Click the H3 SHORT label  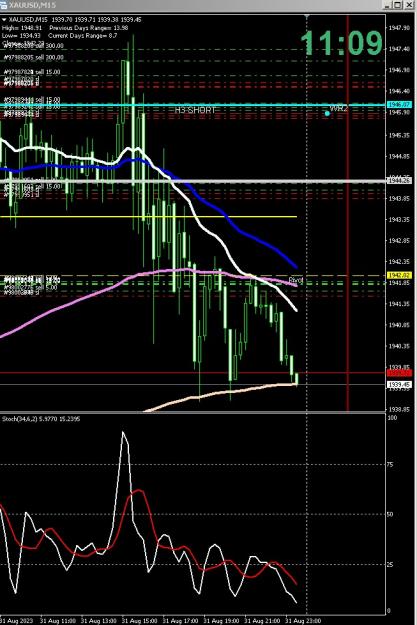pyautogui.click(x=195, y=110)
